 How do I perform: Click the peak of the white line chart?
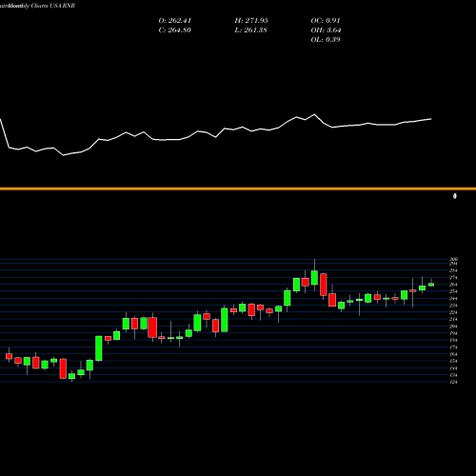[x=315, y=114]
